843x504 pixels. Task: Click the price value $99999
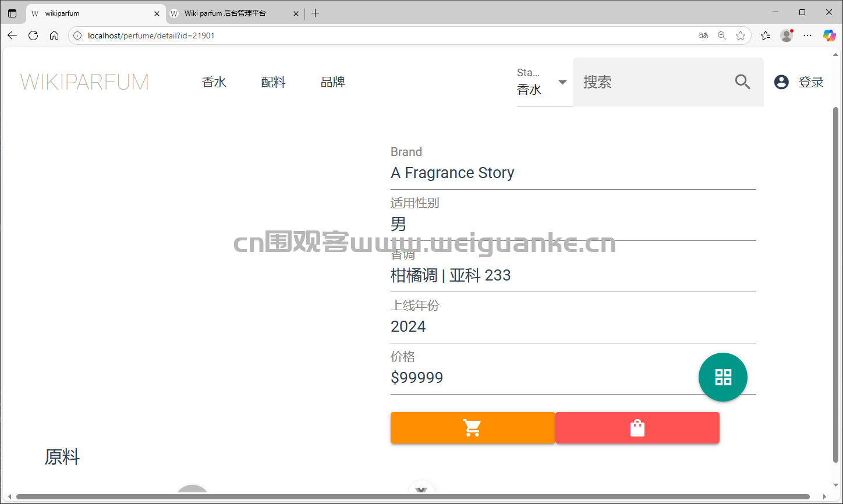click(417, 378)
